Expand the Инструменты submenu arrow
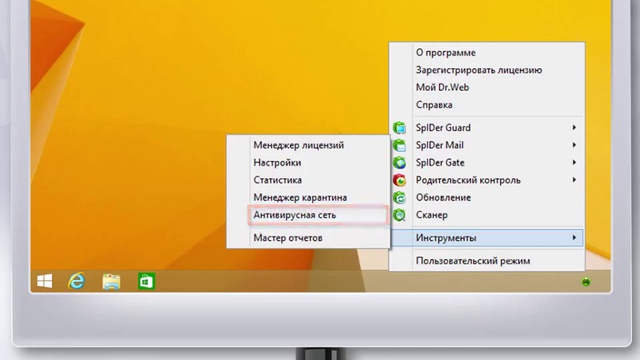The height and width of the screenshot is (360, 640). (x=574, y=238)
